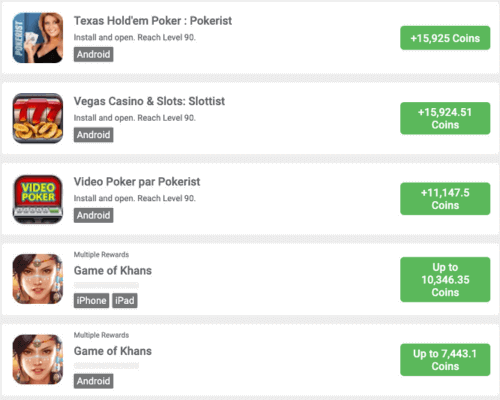500x400 pixels.
Task: Click the Android tag under Slottist offer
Action: (93, 135)
